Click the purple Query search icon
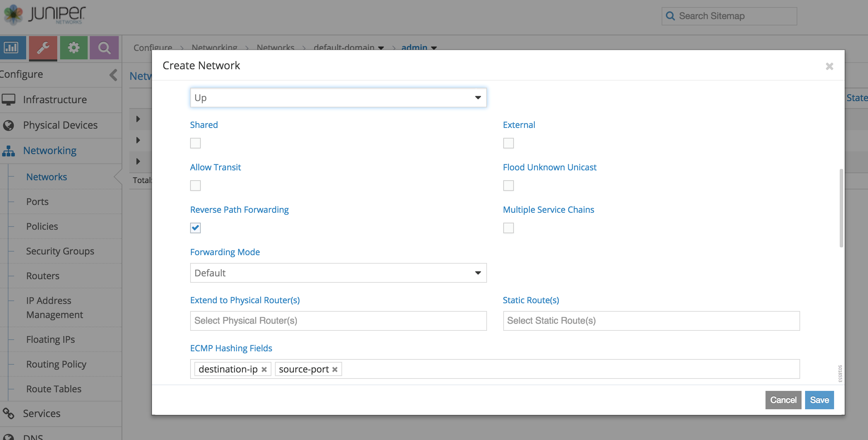 pyautogui.click(x=104, y=47)
